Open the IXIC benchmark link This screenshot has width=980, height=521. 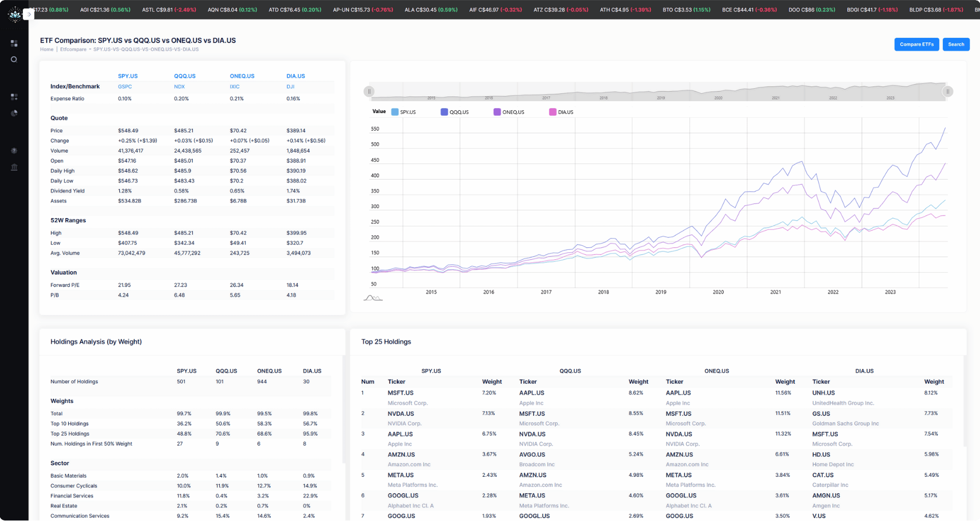click(x=235, y=87)
